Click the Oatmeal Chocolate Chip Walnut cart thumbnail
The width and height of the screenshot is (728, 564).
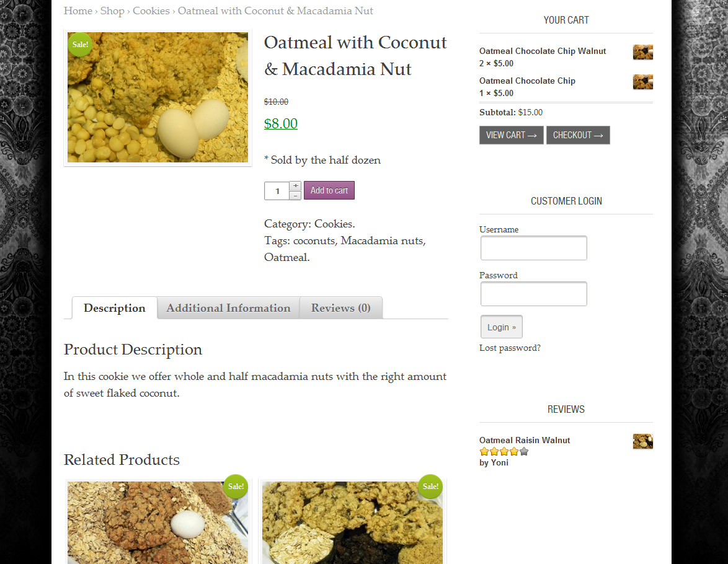(642, 52)
